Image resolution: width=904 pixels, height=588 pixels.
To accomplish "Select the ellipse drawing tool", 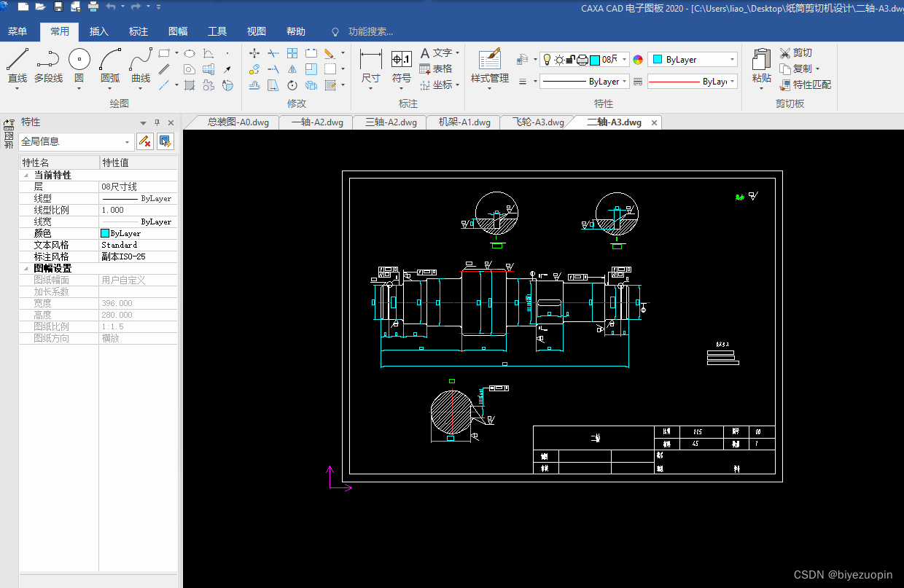I will pyautogui.click(x=189, y=53).
